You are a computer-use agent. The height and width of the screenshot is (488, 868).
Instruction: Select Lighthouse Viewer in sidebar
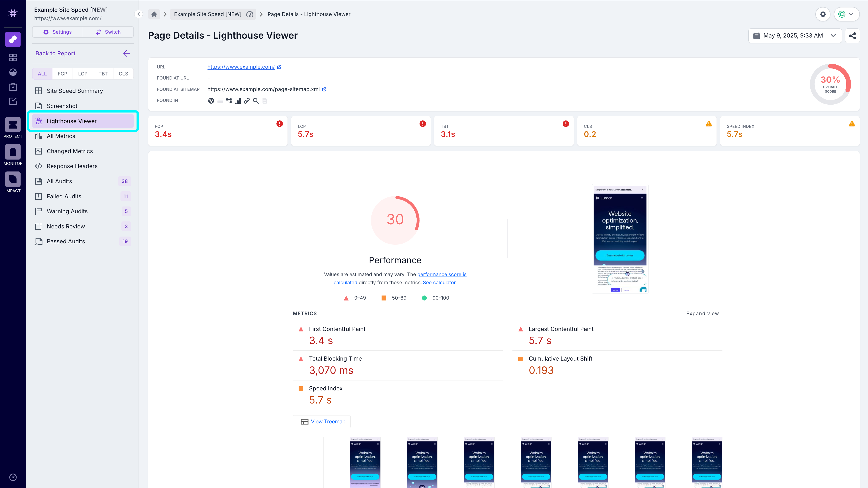83,121
